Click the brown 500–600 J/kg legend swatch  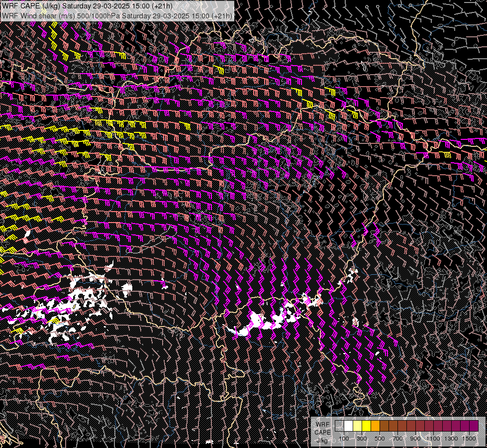[x=384, y=426]
